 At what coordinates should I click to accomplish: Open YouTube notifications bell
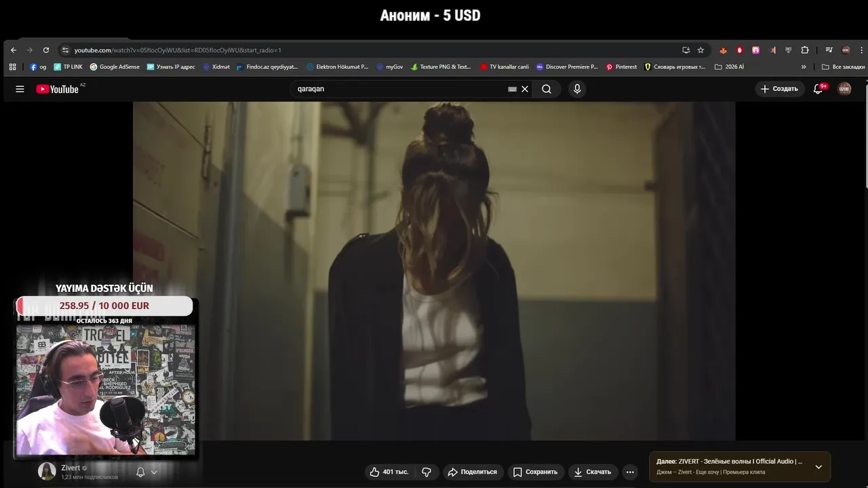[818, 89]
